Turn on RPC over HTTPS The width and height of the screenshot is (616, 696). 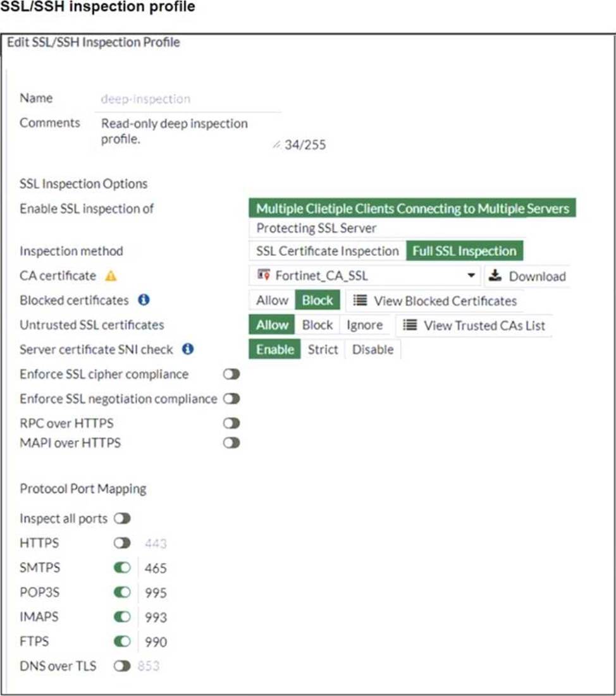231,423
